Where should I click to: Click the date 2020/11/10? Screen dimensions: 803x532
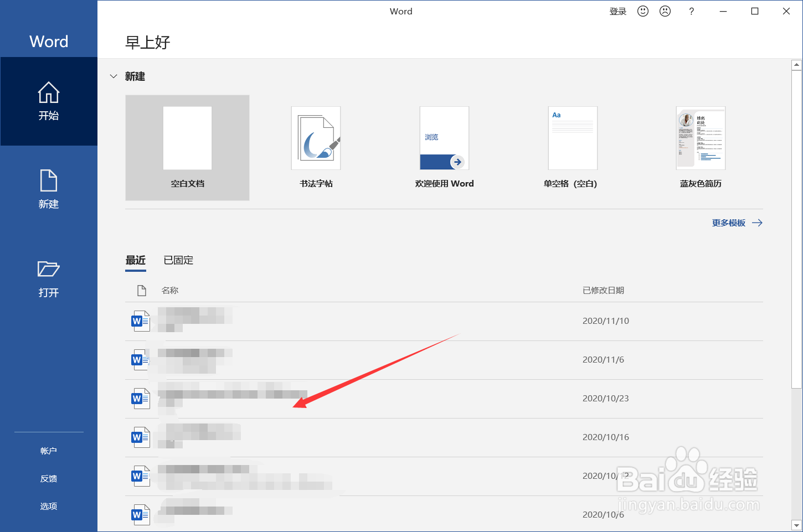click(x=606, y=321)
